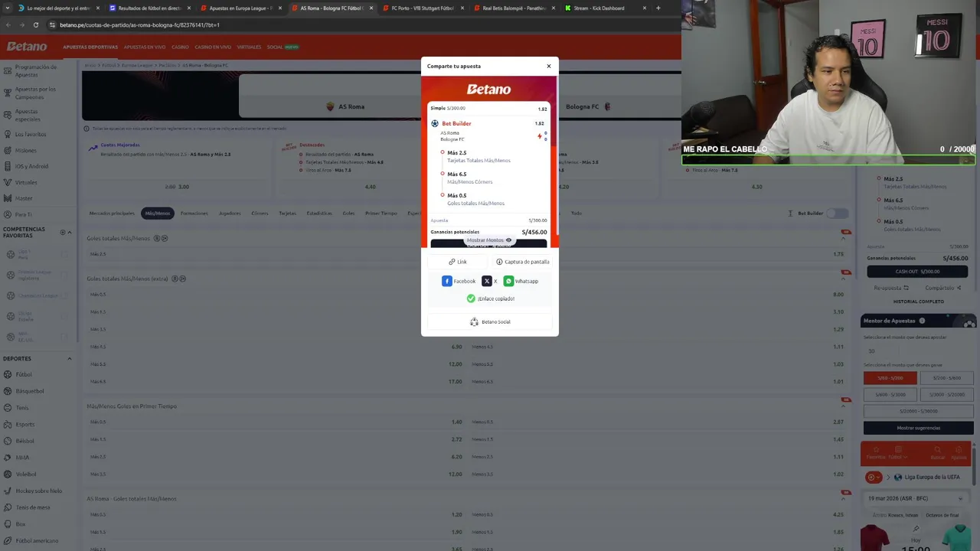Select S/200 - S/600 win range

[946, 378]
